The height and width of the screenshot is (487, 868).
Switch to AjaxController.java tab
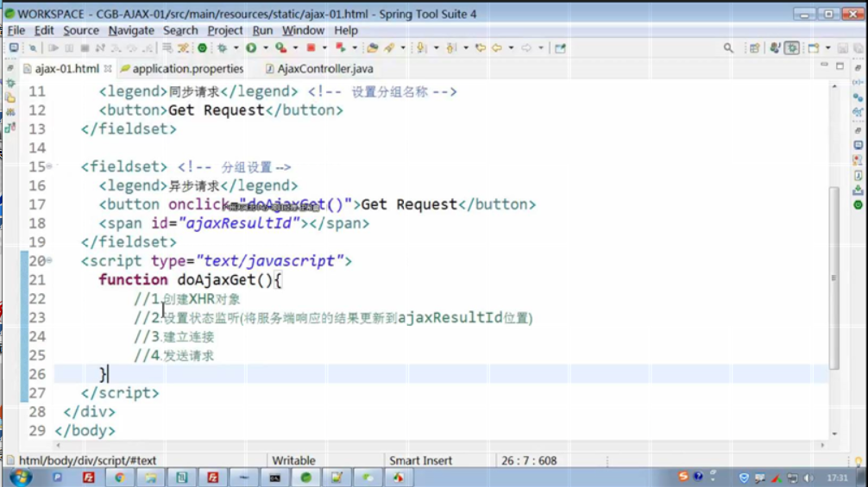(x=319, y=69)
